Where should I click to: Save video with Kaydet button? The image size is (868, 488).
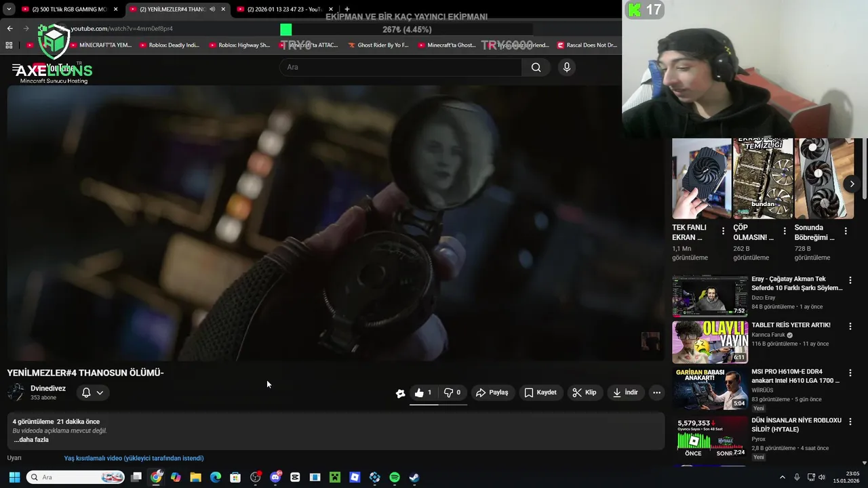click(x=540, y=392)
